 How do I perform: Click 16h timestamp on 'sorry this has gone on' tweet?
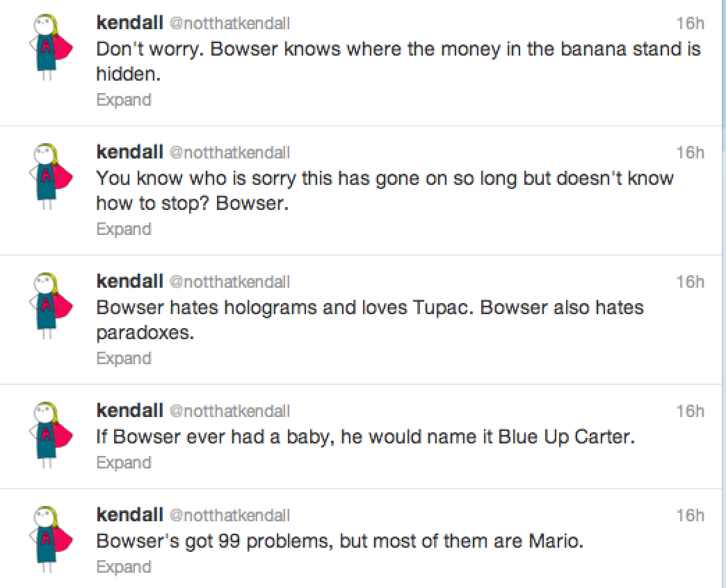691,152
